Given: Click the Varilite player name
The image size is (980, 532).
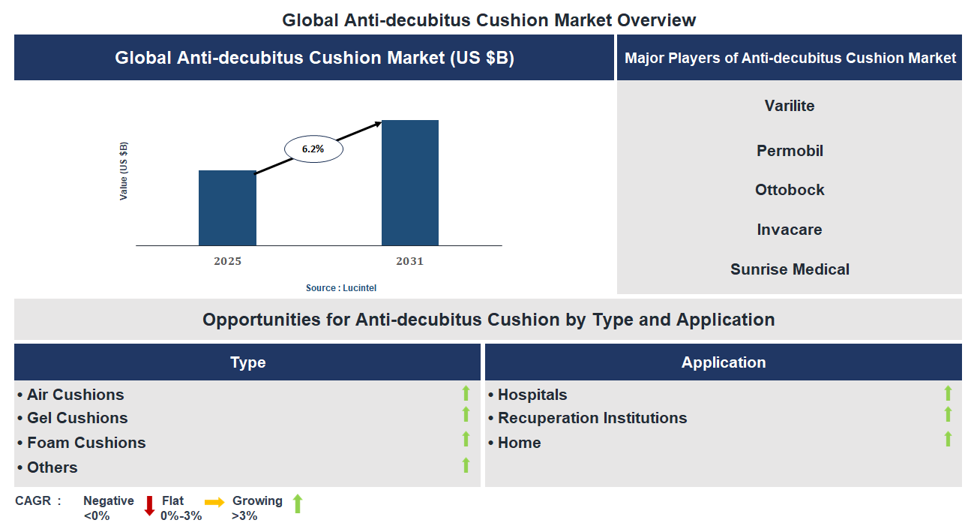Looking at the screenshot, I should (x=789, y=106).
